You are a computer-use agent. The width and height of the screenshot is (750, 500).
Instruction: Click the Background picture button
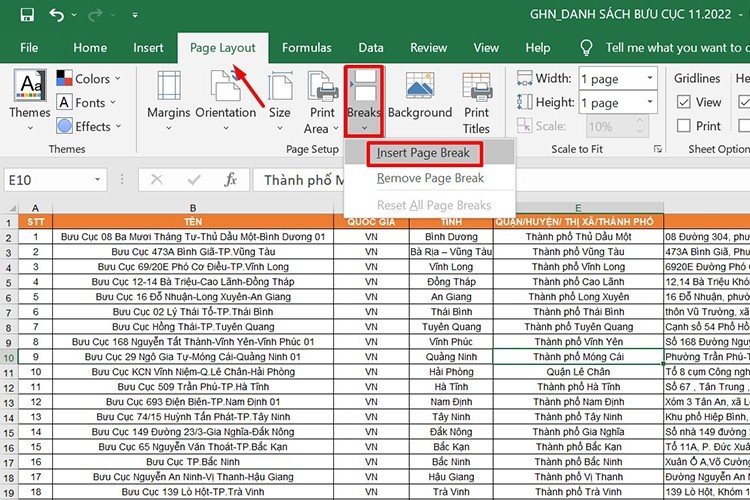tap(420, 96)
